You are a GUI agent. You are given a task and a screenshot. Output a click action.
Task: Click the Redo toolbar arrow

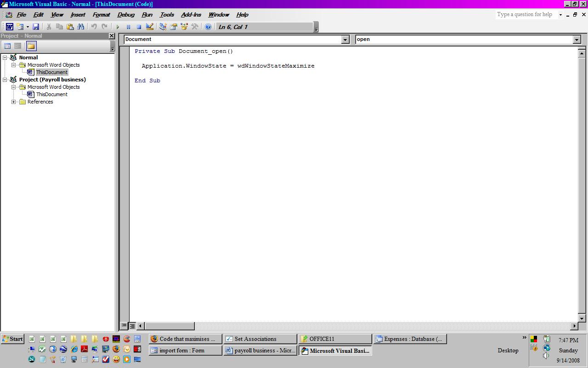point(104,27)
